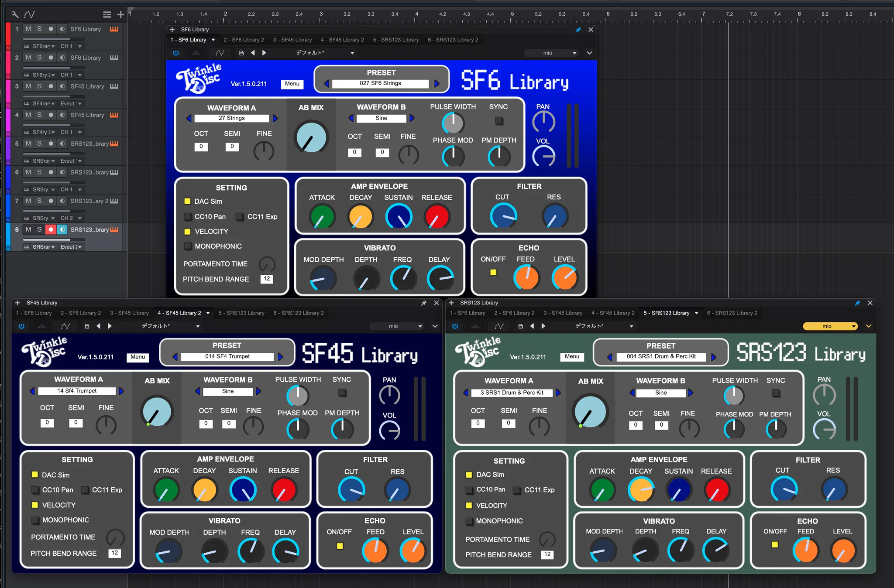Toggle SYNC checkbox in SF6 Library

499,120
